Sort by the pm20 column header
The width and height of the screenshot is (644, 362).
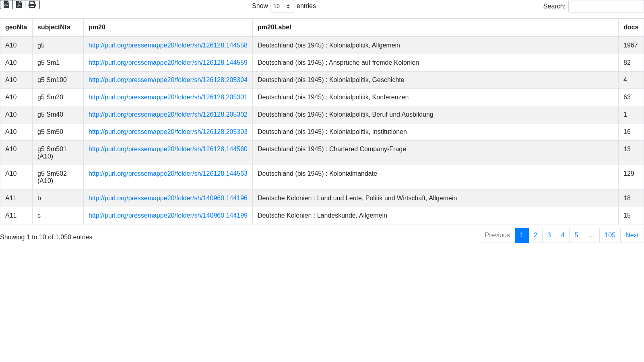tap(97, 27)
